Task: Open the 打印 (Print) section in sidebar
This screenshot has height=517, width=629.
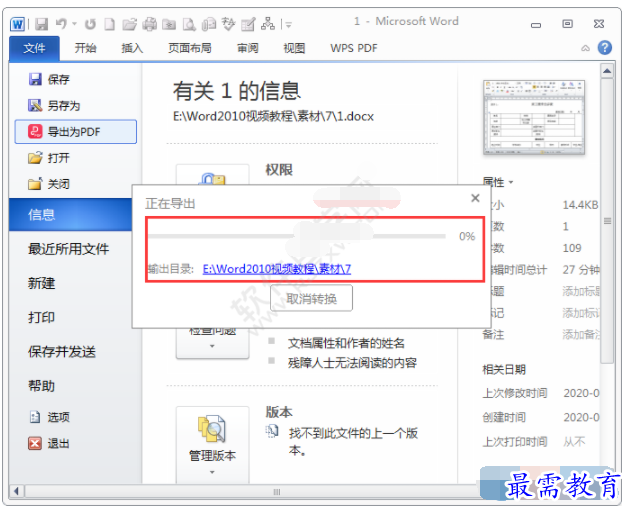Action: [41, 318]
